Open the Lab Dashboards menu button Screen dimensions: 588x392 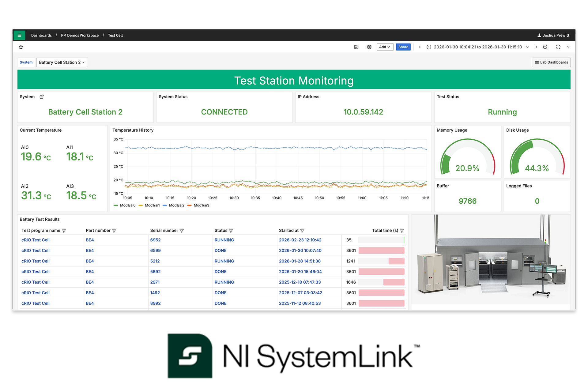[x=551, y=62]
